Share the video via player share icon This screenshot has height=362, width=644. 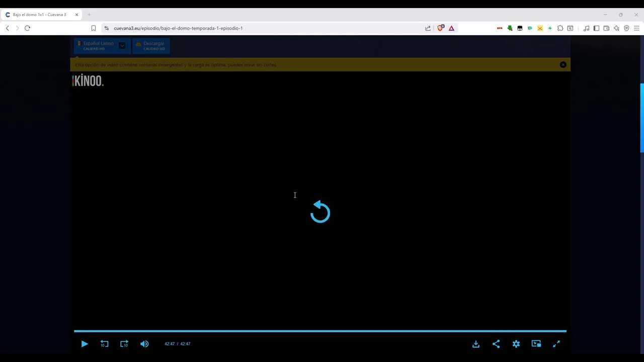point(496,344)
